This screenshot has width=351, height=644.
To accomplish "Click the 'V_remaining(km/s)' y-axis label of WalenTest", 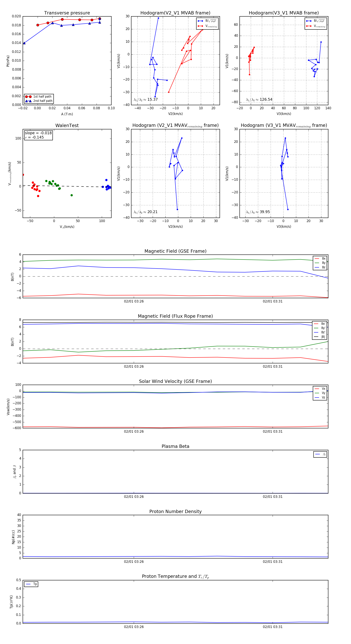I will 10,173.
